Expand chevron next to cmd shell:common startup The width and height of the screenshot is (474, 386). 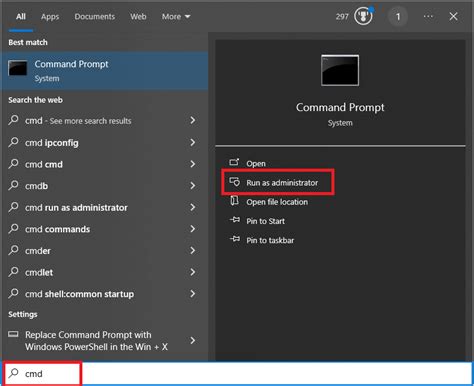pos(193,294)
